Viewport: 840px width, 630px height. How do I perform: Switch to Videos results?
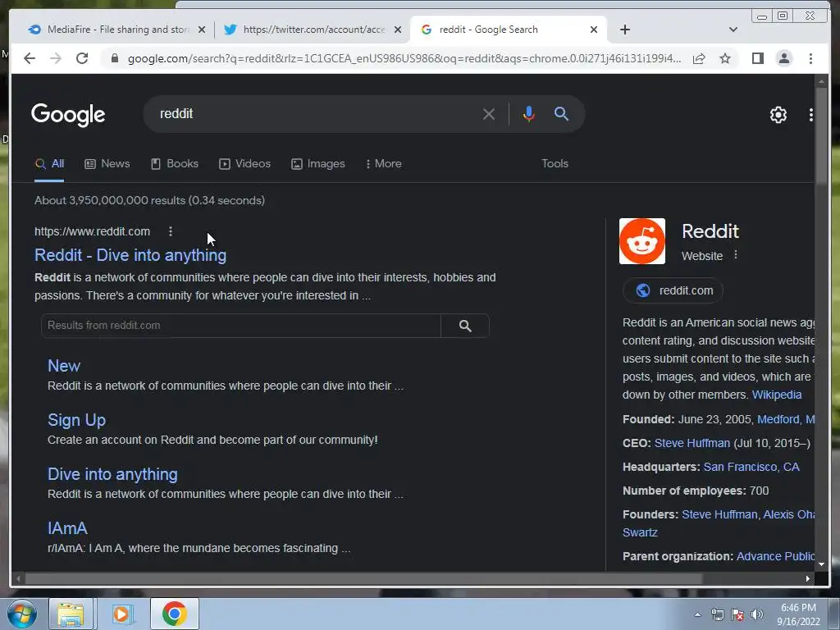click(244, 164)
